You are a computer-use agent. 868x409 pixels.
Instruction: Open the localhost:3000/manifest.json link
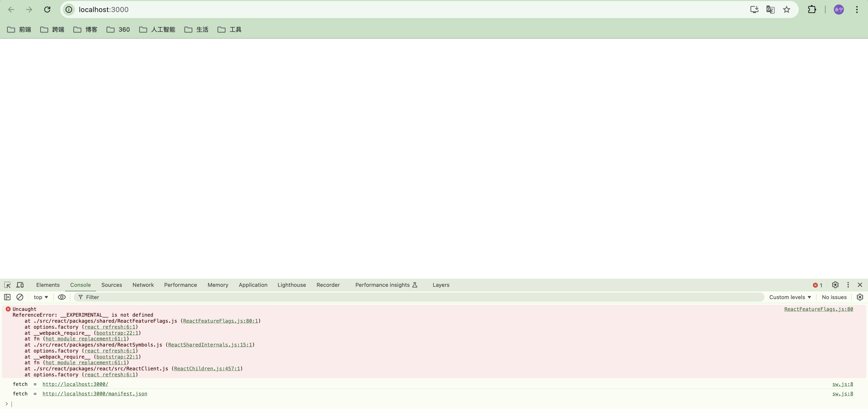95,393
